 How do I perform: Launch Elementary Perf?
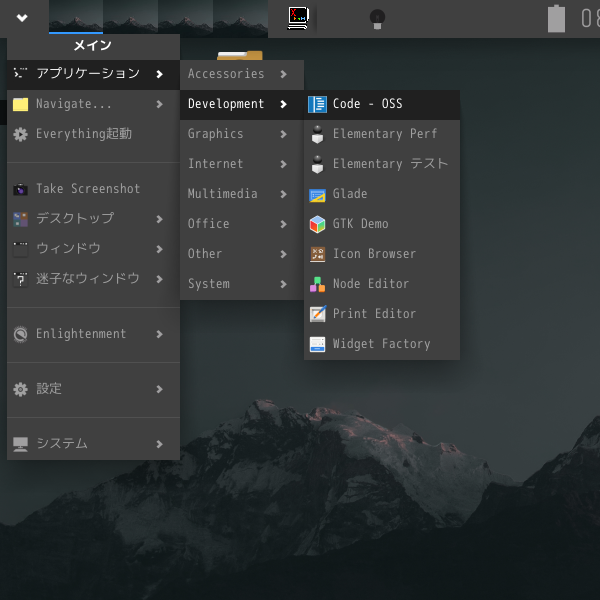click(382, 134)
